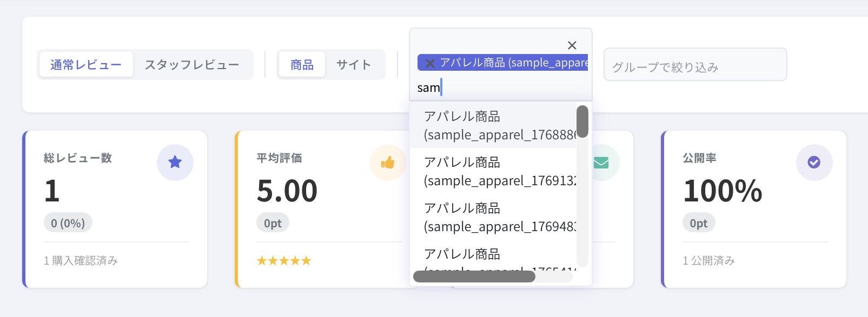868x317 pixels.
Task: Click the 1 公開済み text
Action: tap(708, 261)
